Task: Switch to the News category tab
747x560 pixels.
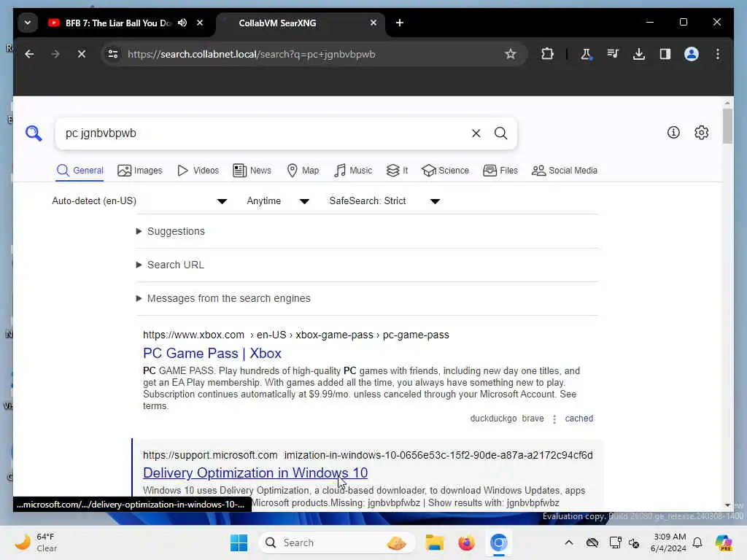Action: click(x=252, y=171)
